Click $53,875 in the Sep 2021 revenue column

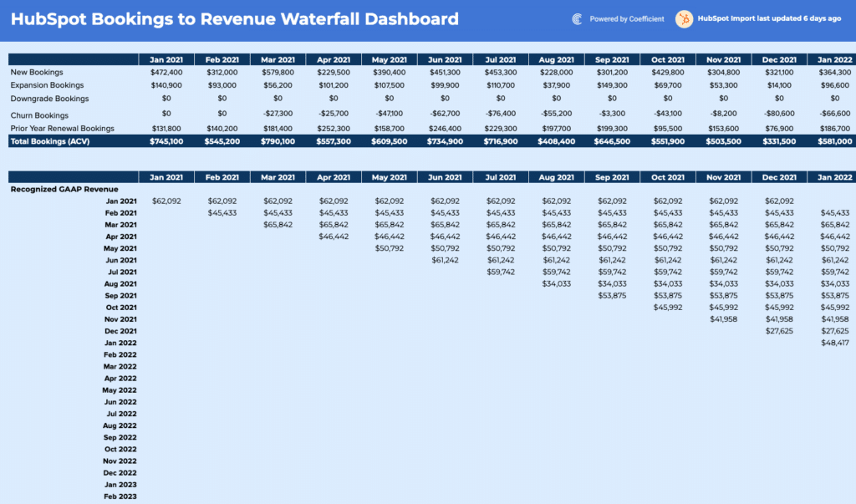pos(612,296)
